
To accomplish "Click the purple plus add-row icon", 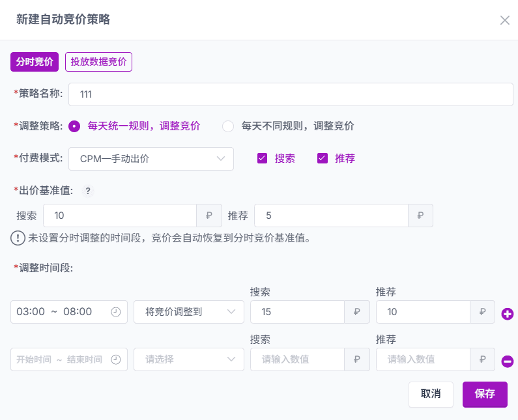I will coord(507,314).
